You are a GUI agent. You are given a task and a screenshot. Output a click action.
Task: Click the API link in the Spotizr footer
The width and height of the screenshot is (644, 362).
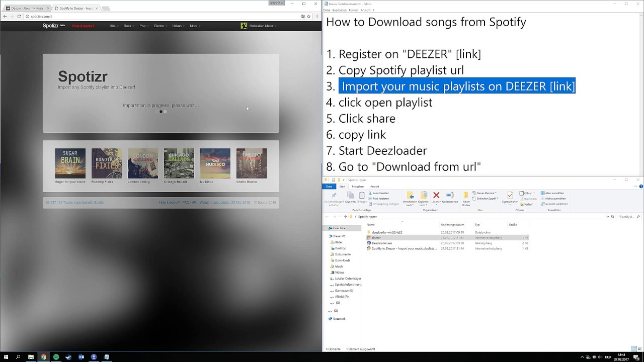[195, 203]
